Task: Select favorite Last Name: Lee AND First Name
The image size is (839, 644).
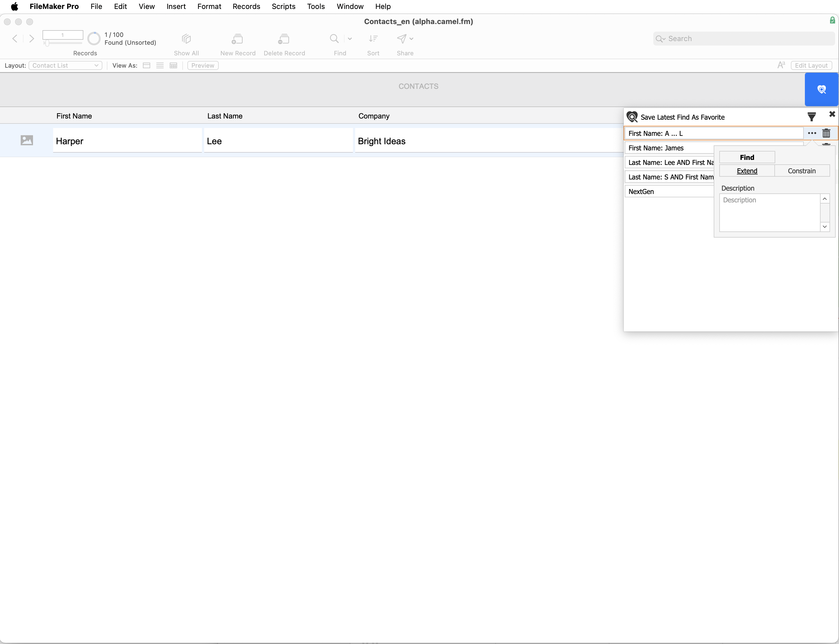Action: (669, 162)
